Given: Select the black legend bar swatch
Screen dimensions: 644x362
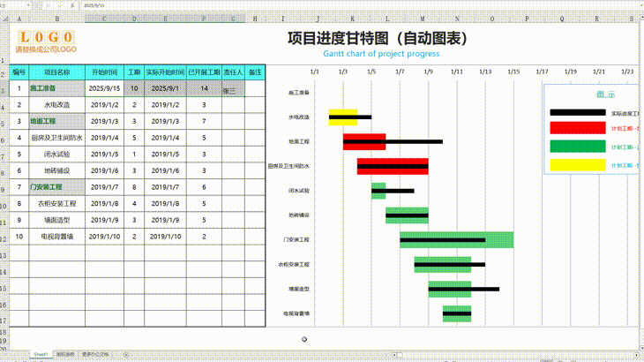Looking at the screenshot, I should coord(578,113).
